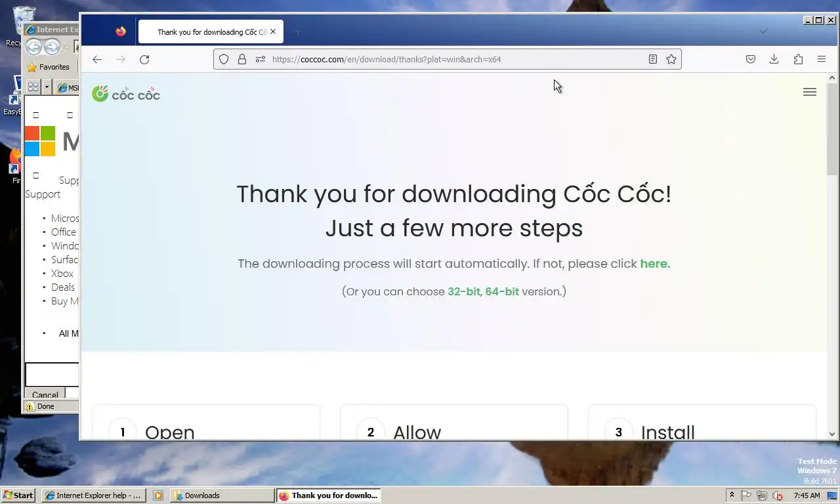Open Cốc Cốc site hamburger menu
Viewport: 840px width, 504px height.
(810, 93)
